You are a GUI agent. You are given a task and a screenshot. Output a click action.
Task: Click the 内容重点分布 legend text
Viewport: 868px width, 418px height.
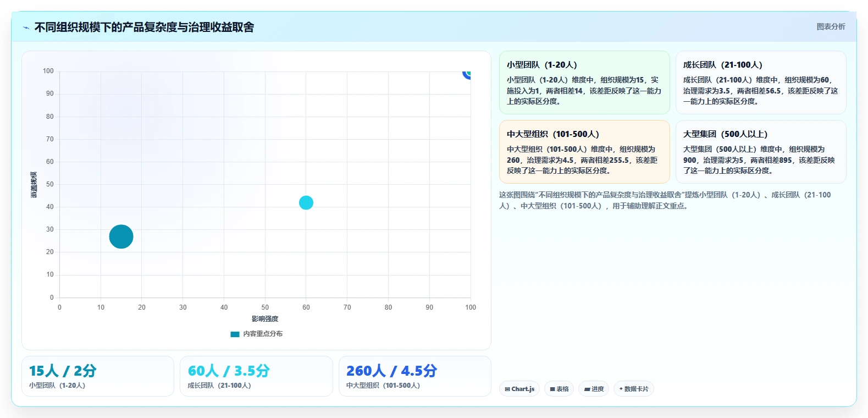click(263, 334)
